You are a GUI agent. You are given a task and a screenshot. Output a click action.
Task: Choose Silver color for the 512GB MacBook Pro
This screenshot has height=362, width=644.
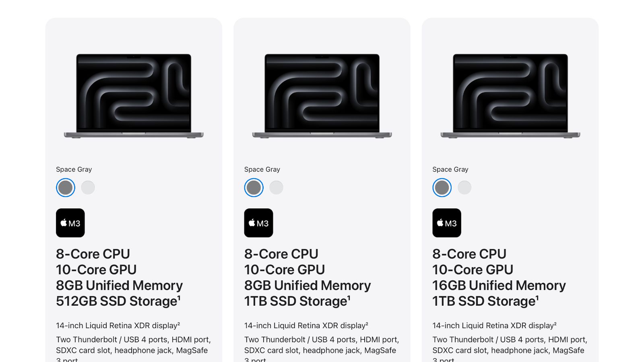coord(88,187)
